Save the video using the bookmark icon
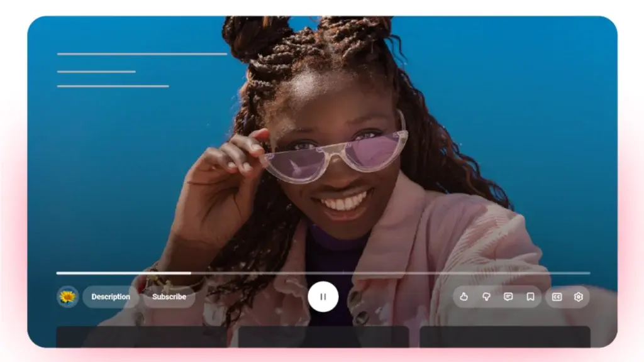644x362 pixels. pos(530,297)
